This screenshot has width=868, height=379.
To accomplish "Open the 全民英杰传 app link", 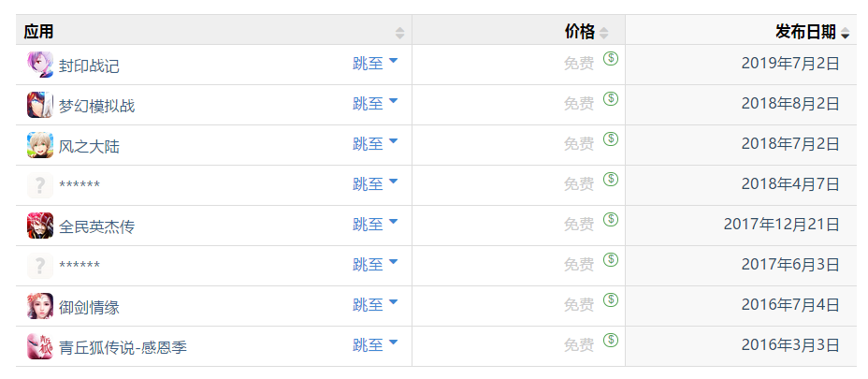I will [x=96, y=226].
